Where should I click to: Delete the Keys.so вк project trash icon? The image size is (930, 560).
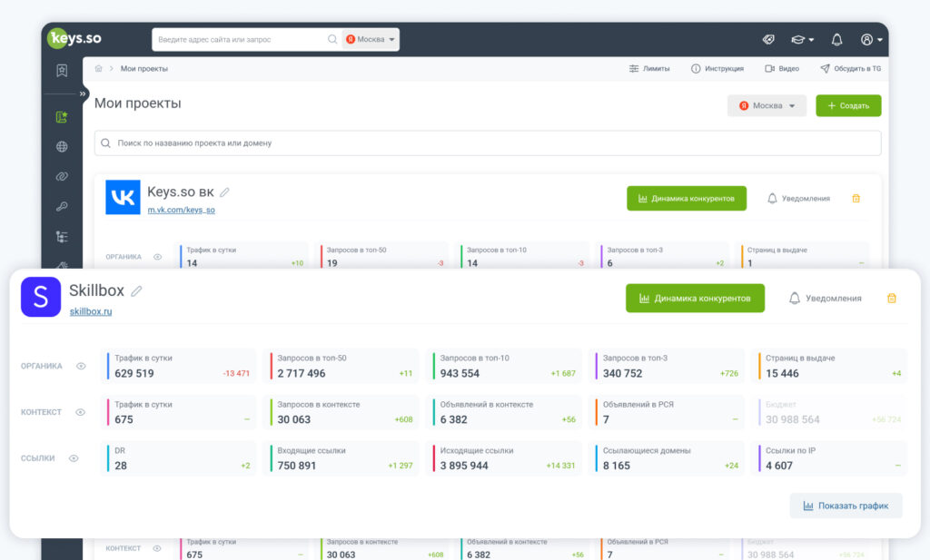[x=856, y=199]
